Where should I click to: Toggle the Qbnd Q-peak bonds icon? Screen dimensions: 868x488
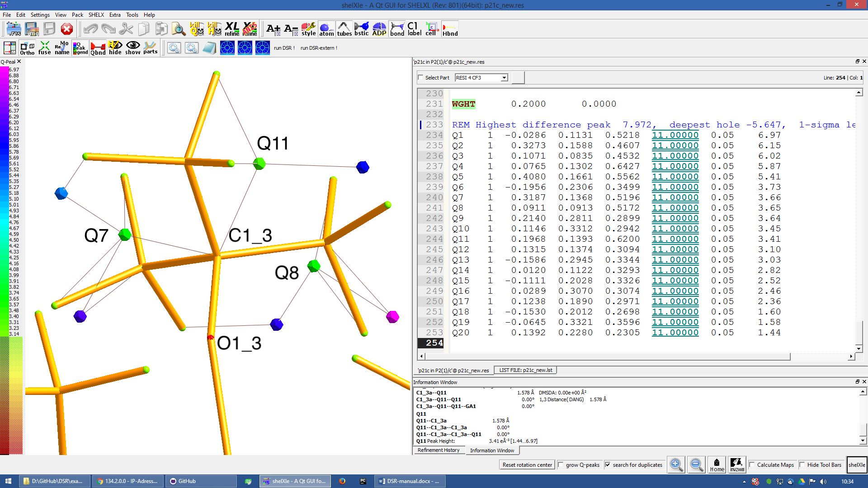[98, 48]
